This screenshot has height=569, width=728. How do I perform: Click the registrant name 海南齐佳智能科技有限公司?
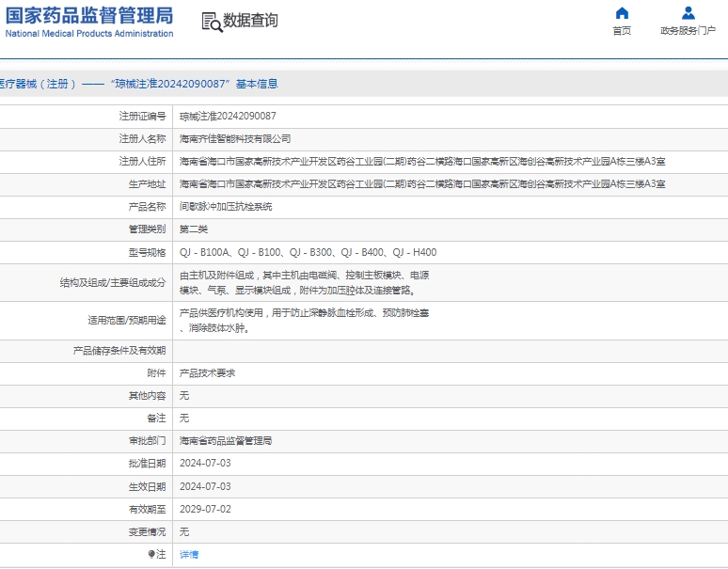[x=235, y=139]
